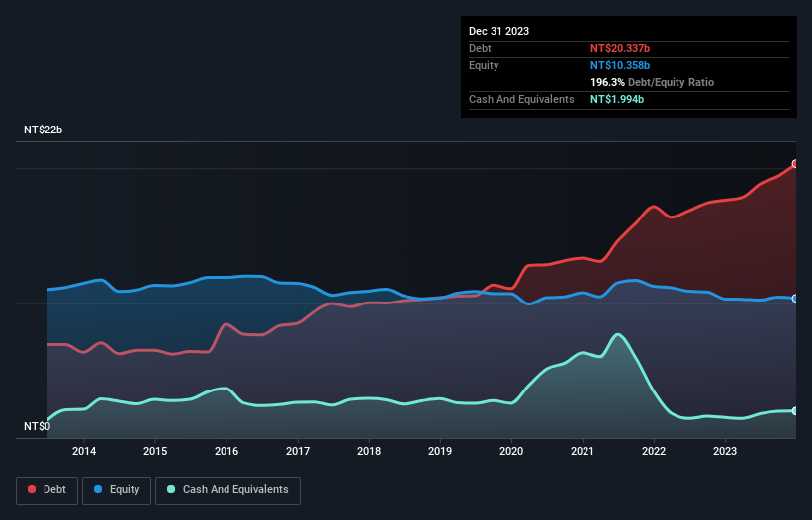
Task: Click the tooltip Equity row label
Action: [x=484, y=65]
